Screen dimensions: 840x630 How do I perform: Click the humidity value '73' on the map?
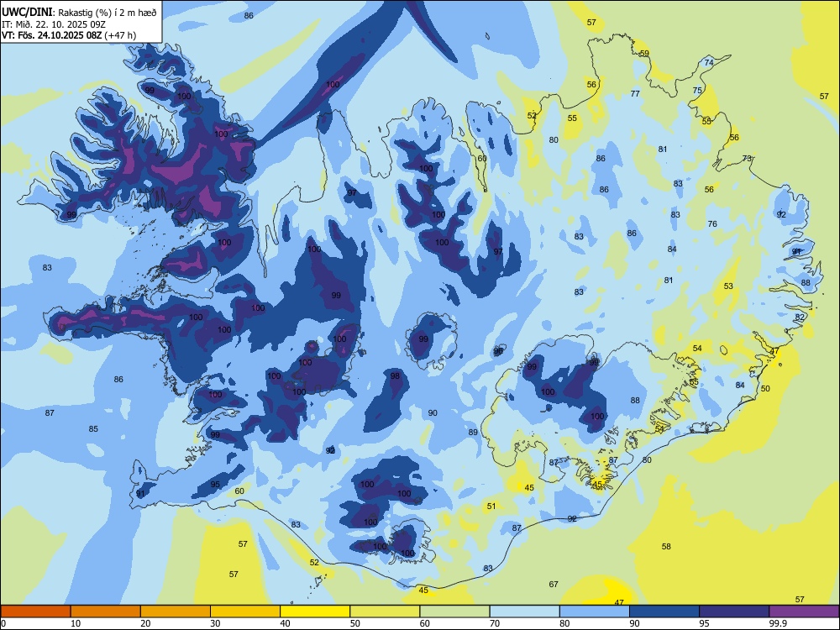click(747, 159)
